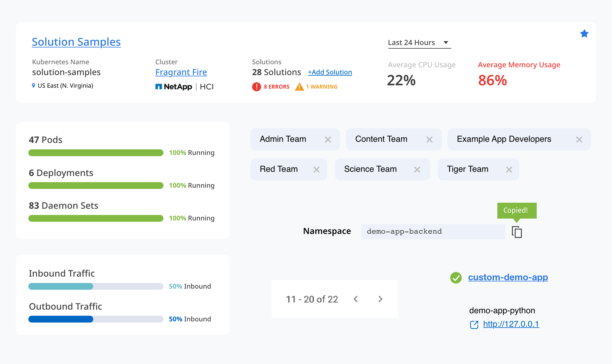
Task: Click the orange warning triangle icon
Action: (x=299, y=87)
